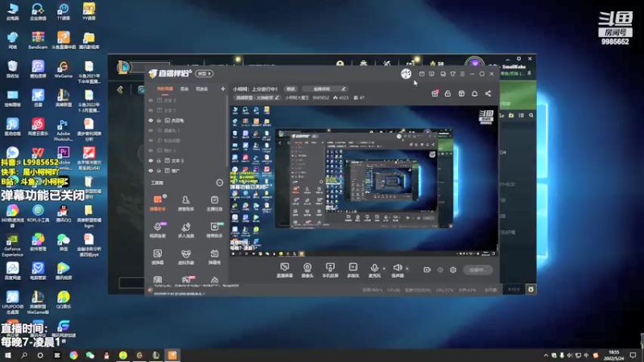Switch to the second scene tab

(184, 88)
